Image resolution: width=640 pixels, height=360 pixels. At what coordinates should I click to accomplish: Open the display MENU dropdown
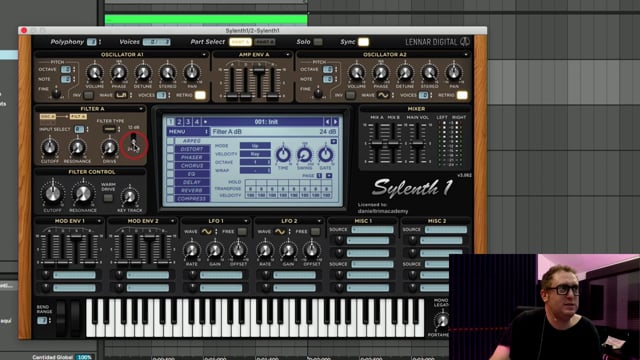point(188,132)
